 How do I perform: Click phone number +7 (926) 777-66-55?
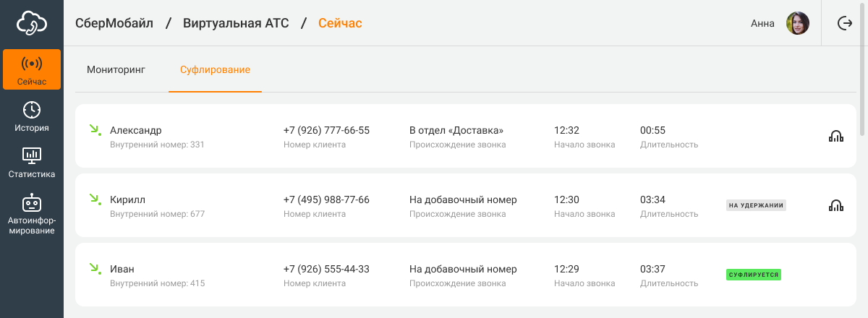(x=326, y=130)
